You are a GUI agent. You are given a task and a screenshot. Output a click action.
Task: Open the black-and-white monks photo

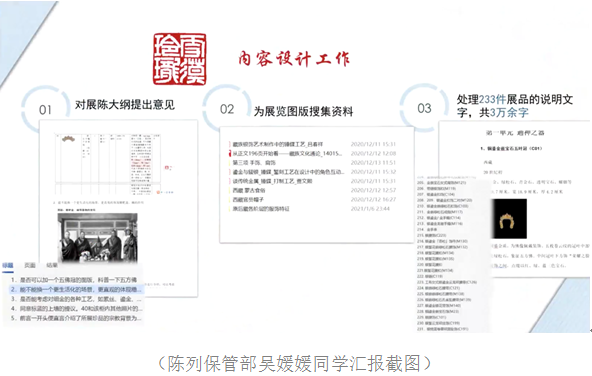[x=97, y=237]
